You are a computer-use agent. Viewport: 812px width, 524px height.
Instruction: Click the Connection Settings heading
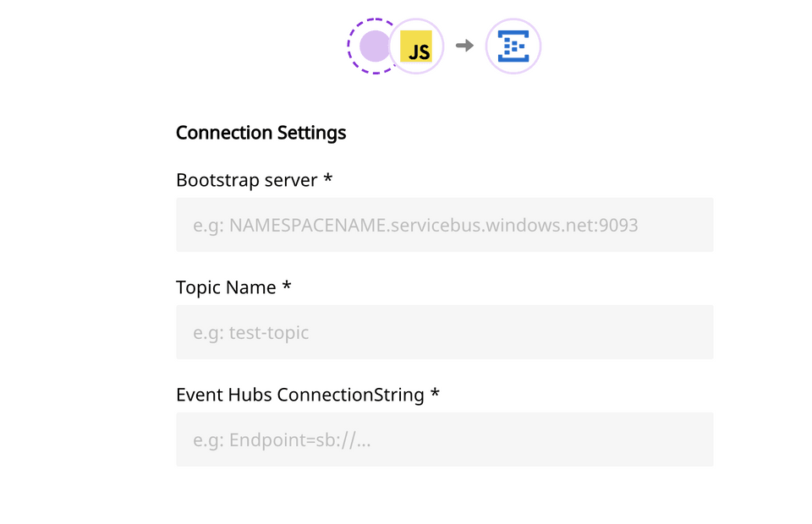click(261, 133)
